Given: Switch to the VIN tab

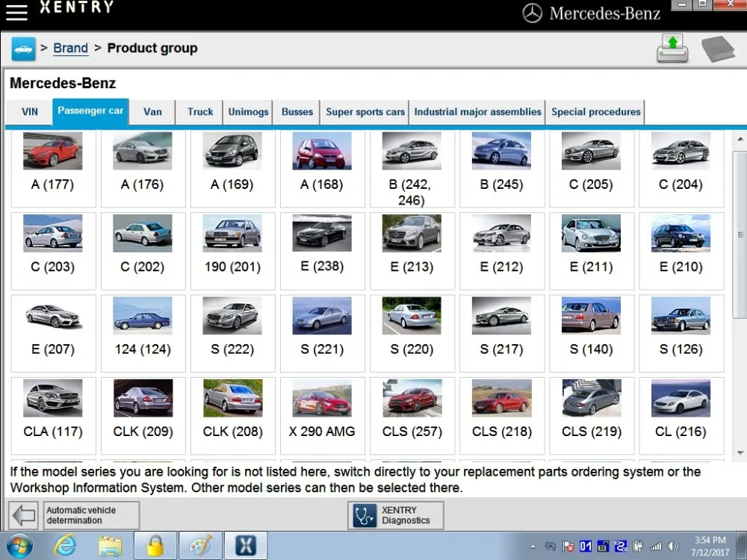Looking at the screenshot, I should point(30,112).
